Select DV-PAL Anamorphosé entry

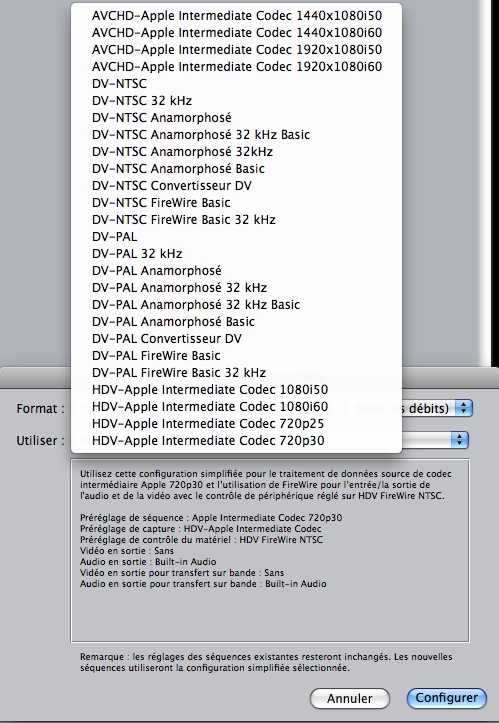pos(237,270)
